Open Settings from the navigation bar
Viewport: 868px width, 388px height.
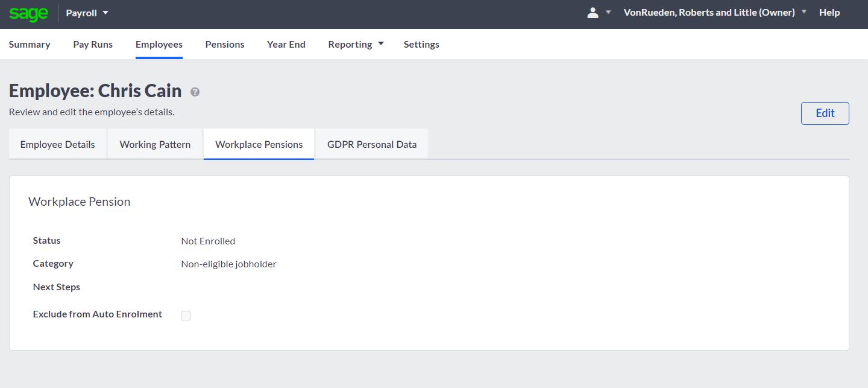pos(421,44)
